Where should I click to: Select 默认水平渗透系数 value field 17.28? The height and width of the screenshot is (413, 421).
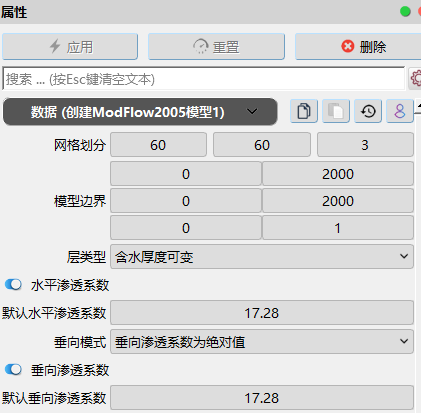(x=262, y=313)
